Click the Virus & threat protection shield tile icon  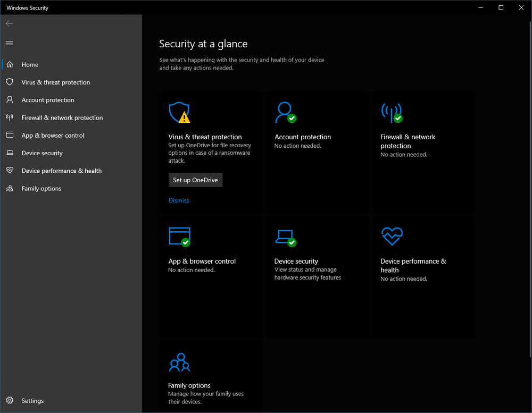click(x=179, y=113)
